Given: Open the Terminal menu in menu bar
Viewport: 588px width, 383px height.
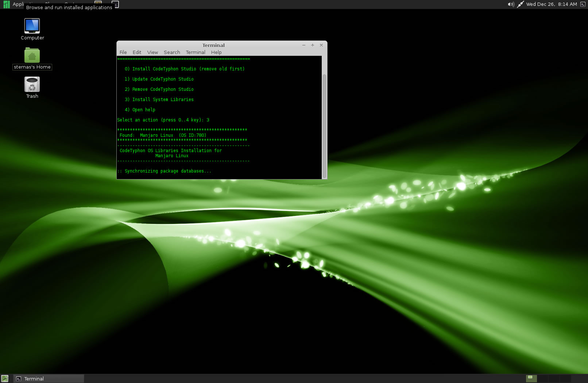Looking at the screenshot, I should coord(196,52).
